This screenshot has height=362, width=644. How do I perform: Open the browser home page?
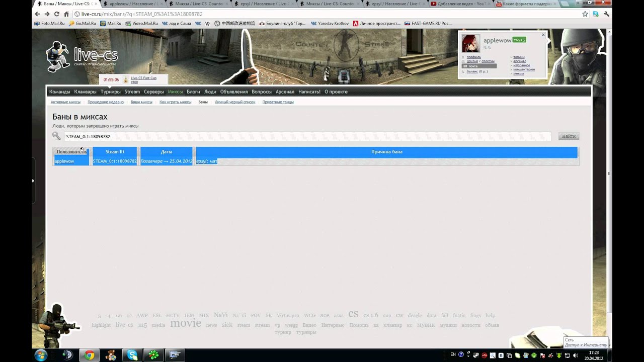tap(66, 14)
